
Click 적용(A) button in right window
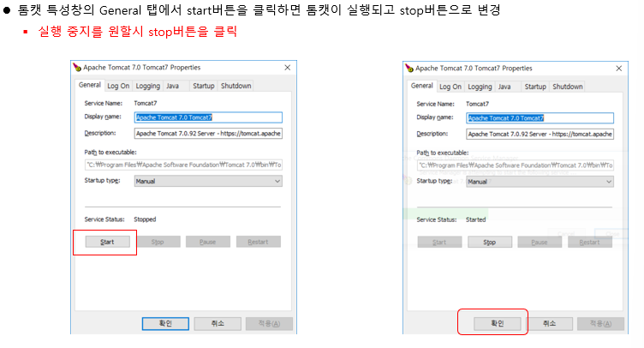tap(601, 324)
